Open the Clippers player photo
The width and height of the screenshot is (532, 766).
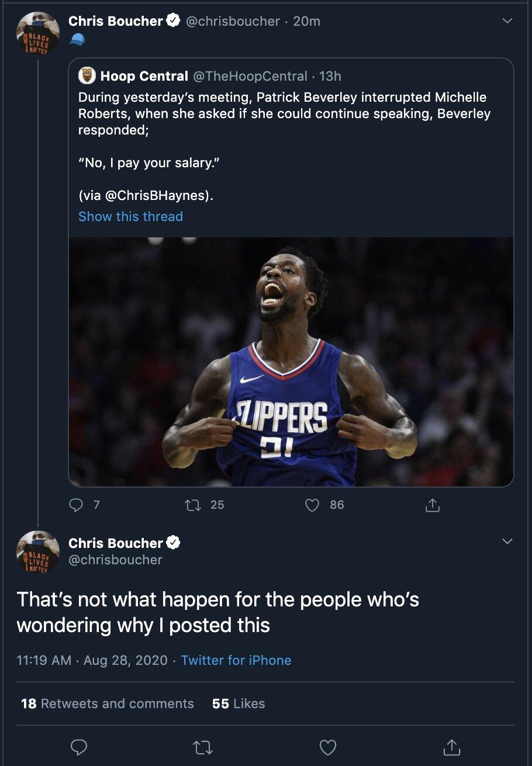(x=291, y=361)
